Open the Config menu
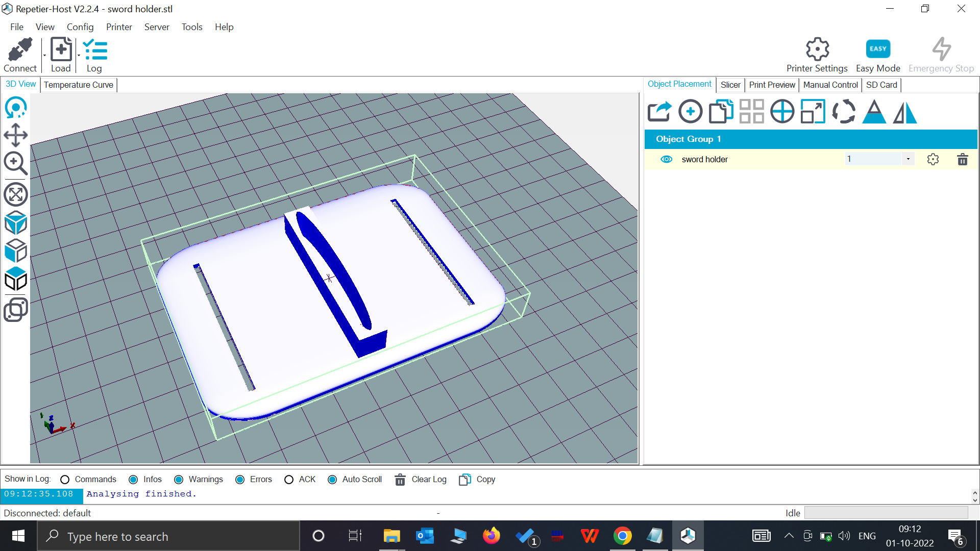The width and height of the screenshot is (980, 551). click(x=80, y=27)
